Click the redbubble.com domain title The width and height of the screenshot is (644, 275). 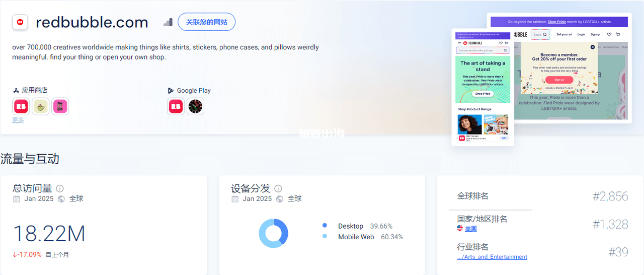tap(92, 22)
